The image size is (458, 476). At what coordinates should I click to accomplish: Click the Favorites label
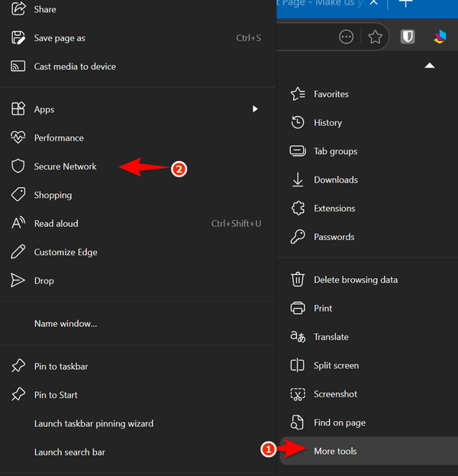(331, 94)
